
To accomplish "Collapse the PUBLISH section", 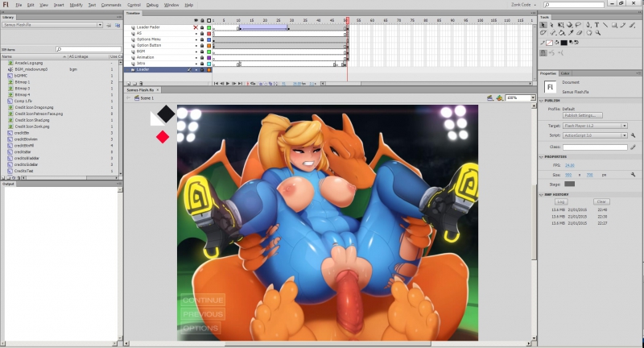I will click(541, 101).
